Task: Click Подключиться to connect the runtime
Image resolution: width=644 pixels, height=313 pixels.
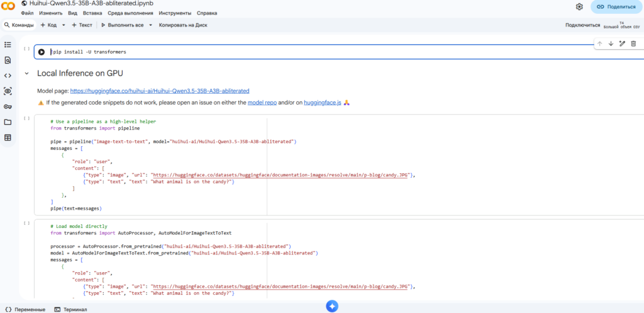Action: 582,25
